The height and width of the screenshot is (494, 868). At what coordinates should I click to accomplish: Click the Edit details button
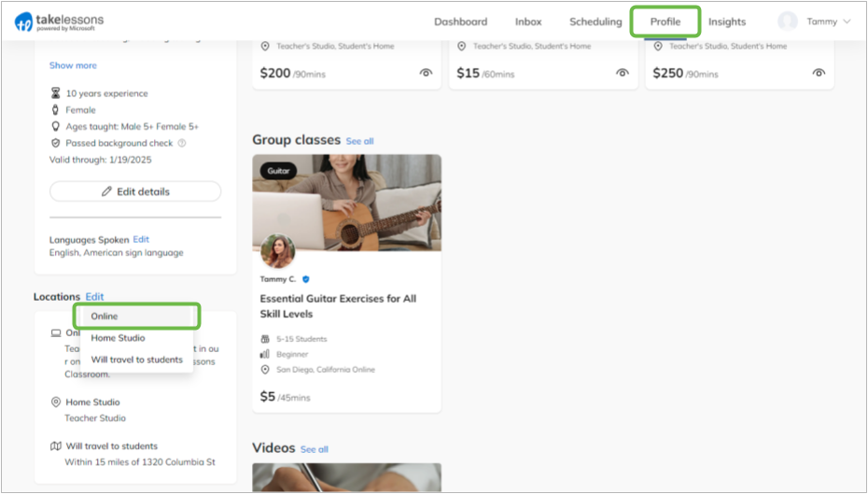tap(135, 191)
